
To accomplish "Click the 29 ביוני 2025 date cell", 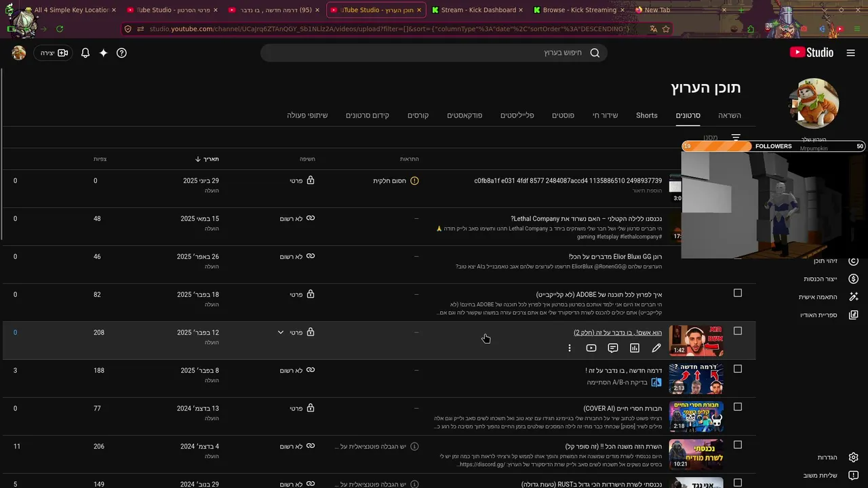I will [201, 181].
